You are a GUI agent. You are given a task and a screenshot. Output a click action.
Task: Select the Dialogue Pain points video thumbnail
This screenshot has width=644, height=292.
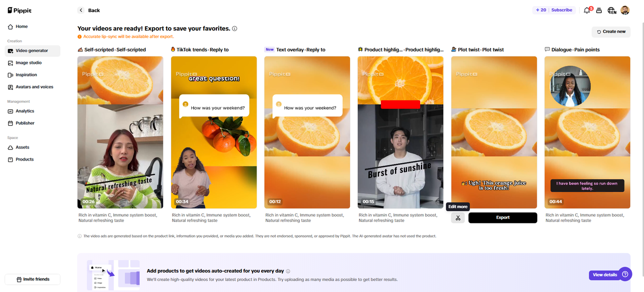587,132
